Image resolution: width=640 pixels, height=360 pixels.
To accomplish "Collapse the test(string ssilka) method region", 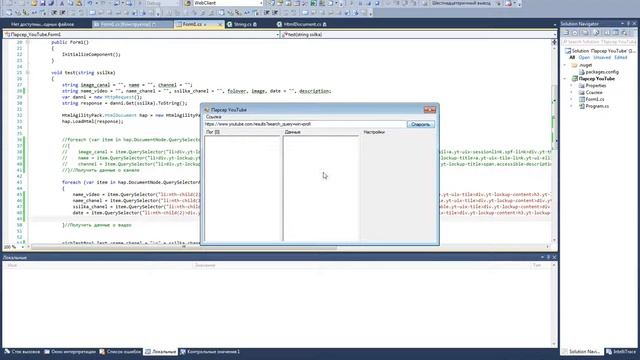I will [x=27, y=73].
